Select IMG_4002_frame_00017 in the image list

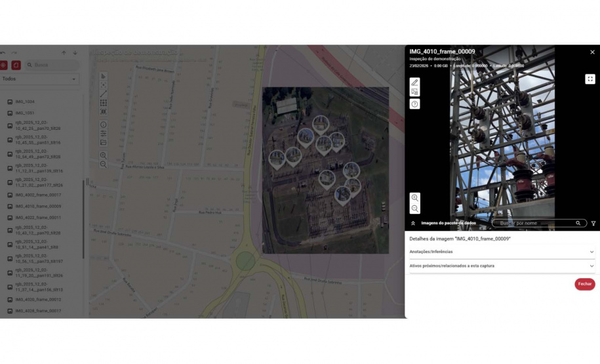tap(38, 195)
